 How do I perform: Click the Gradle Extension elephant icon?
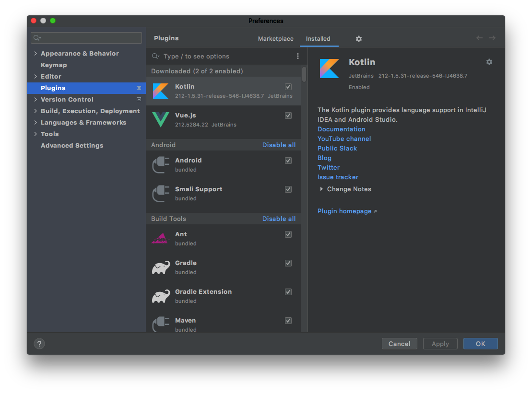(161, 296)
